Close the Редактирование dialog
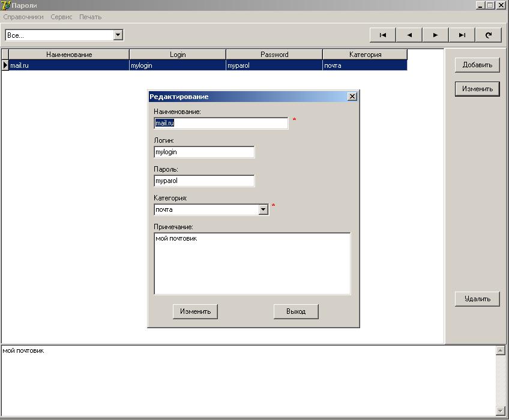Screen dimensions: 509x420 coord(352,97)
